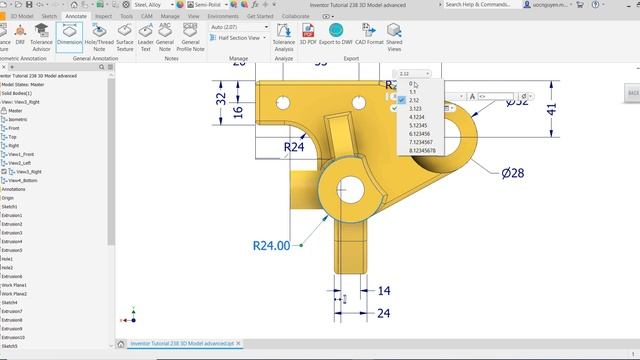Image resolution: width=640 pixels, height=360 pixels.
Task: Open the ribbon display options dropdown
Action: tap(329, 16)
